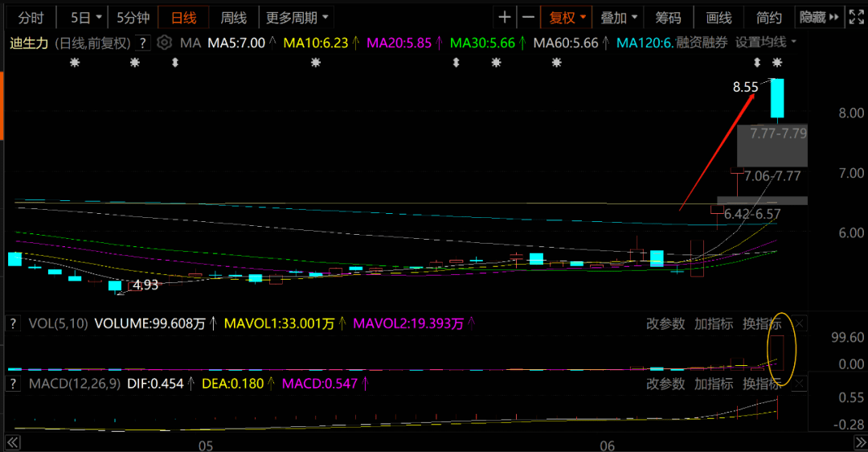Switch to 周线 weekly chart
The image size is (868, 452).
tap(234, 18)
